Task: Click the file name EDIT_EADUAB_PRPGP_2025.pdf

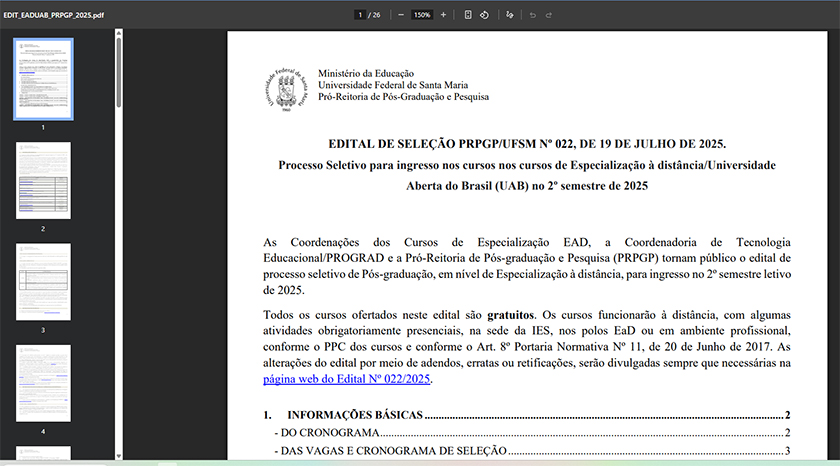Action: (54, 15)
